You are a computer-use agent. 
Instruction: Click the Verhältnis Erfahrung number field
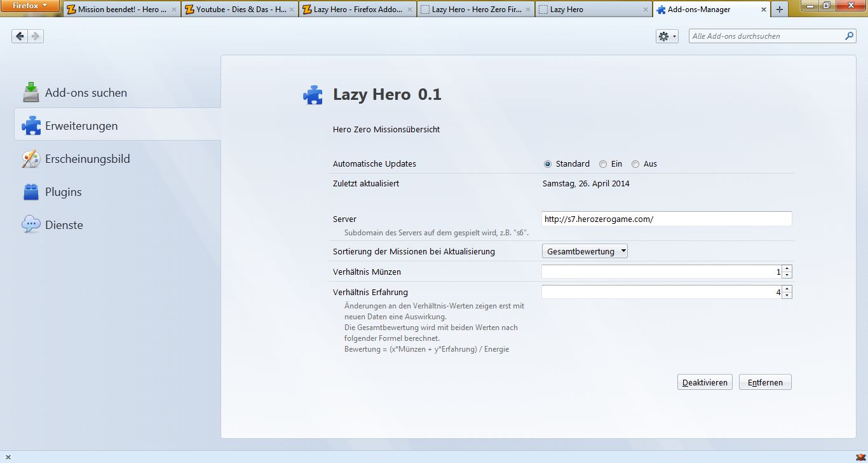[x=661, y=292]
